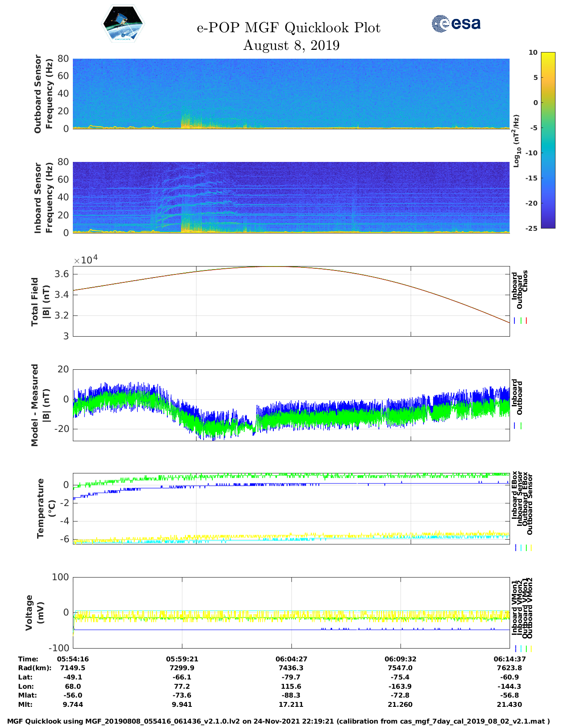Click the 06:04:27 time label
563x728 pixels.
pos(291,659)
